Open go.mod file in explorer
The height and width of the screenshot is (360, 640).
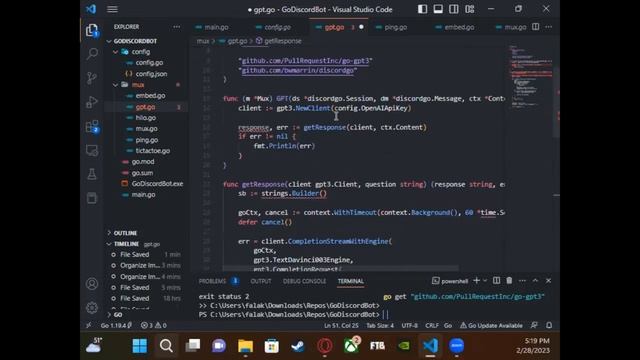tap(143, 162)
